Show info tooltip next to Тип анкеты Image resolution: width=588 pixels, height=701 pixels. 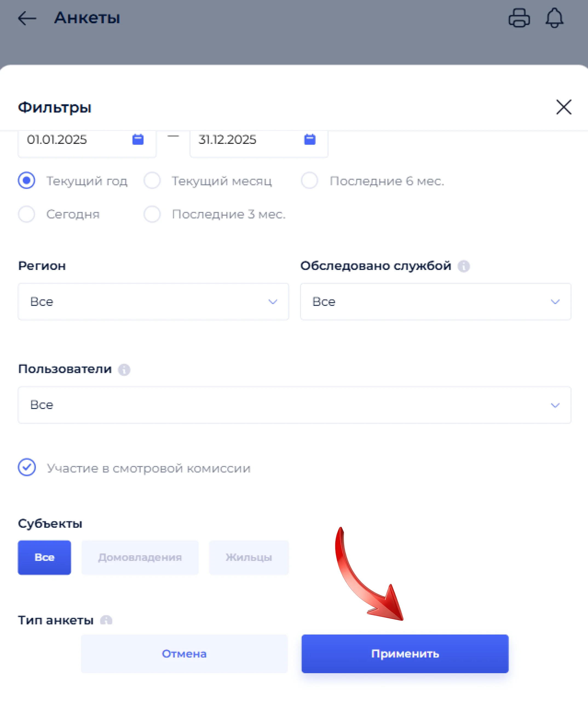[106, 620]
